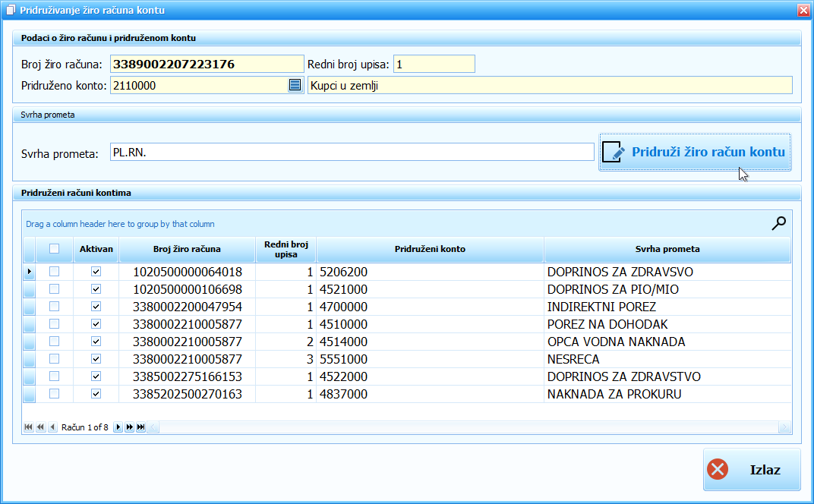This screenshot has height=504, width=814.
Task: Toggle the select-all checkbox in grid header
Action: [54, 249]
